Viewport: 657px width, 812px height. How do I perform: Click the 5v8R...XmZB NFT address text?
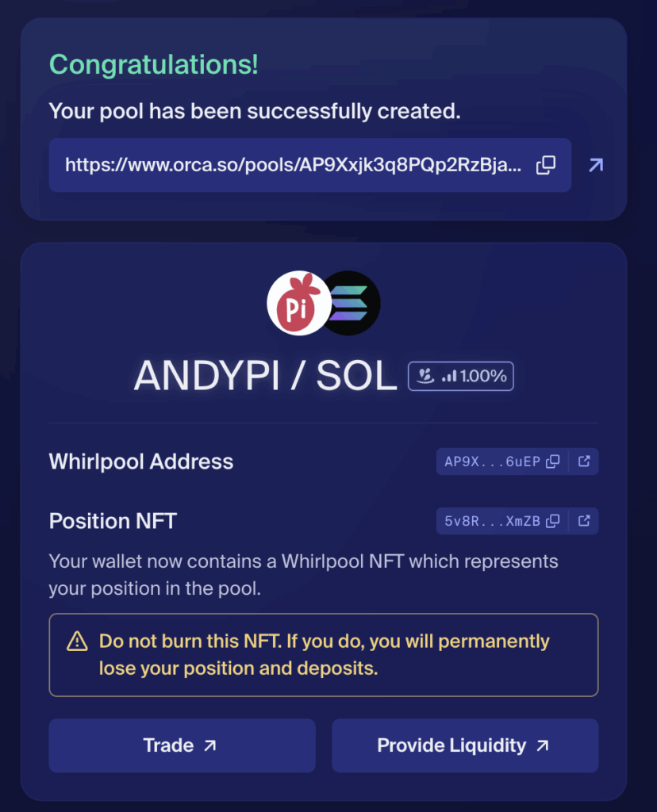(492, 521)
